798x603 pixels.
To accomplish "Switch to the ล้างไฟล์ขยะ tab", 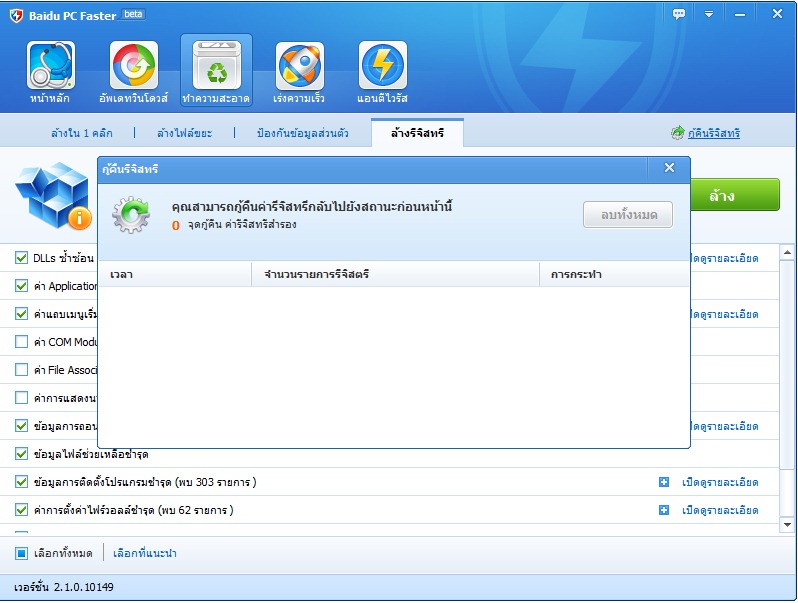I will click(x=184, y=133).
